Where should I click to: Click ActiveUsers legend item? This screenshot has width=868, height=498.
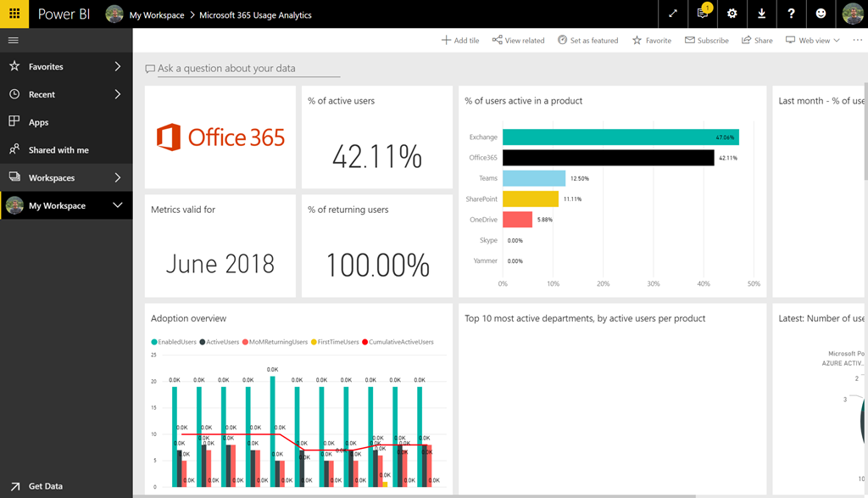pyautogui.click(x=220, y=342)
